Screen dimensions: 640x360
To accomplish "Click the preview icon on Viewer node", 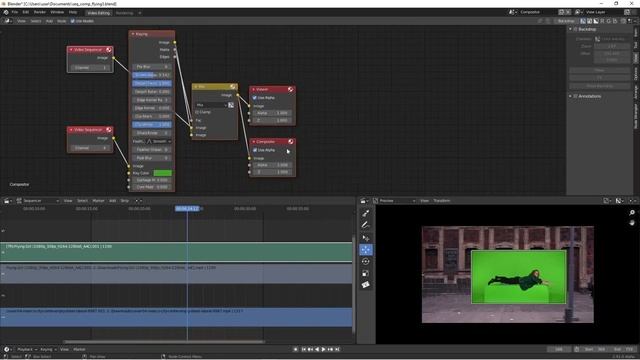I will (290, 89).
